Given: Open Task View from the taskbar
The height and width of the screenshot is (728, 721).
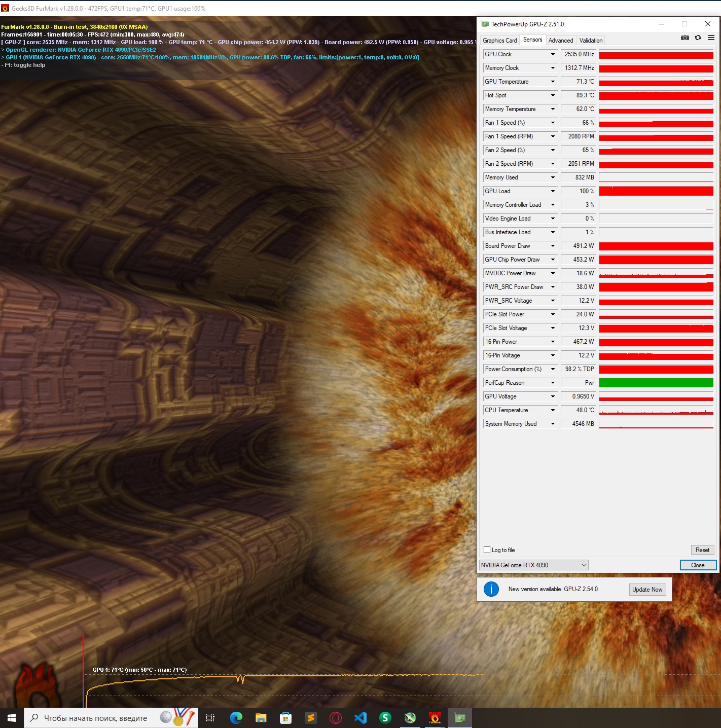Looking at the screenshot, I should click(210, 718).
